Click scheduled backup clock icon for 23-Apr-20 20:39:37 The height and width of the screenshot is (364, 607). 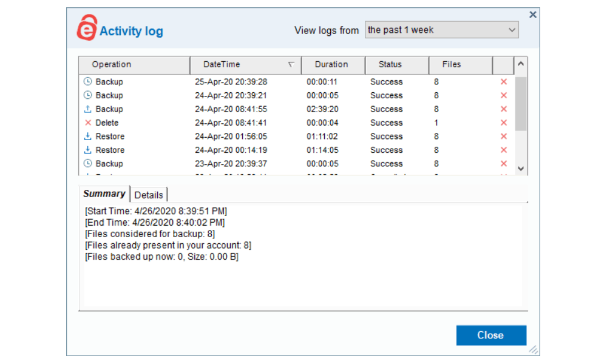coord(88,163)
